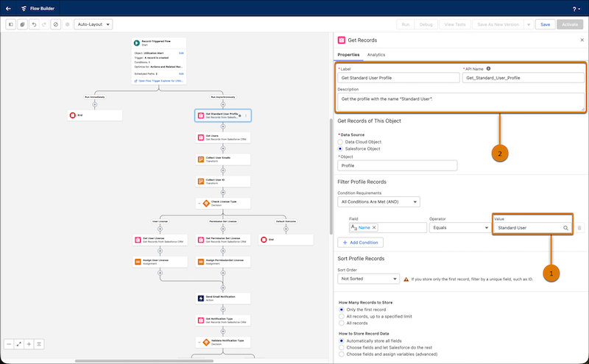Viewport: 589px width, 364px height.
Task: Click Save As New Version
Action: 498,24
